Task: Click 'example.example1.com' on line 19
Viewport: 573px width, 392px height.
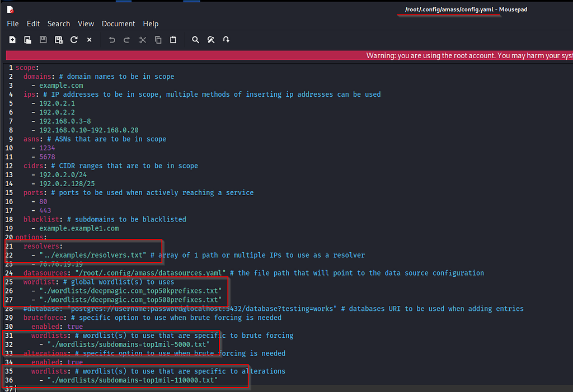Action: pyautogui.click(x=79, y=228)
